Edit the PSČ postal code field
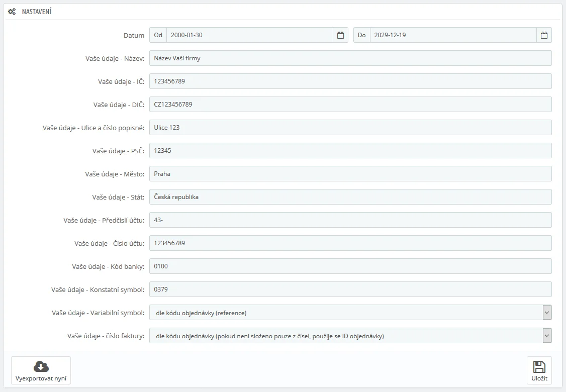This screenshot has width=566, height=392. 350,151
